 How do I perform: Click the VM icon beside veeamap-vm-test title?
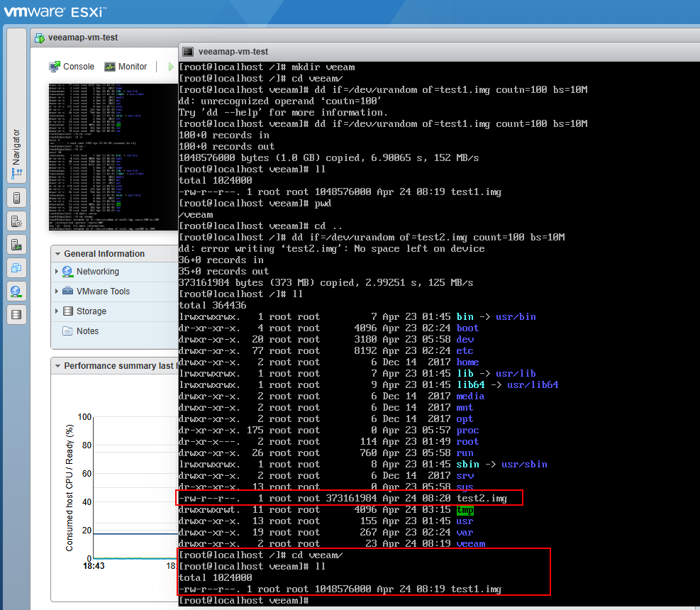tap(40, 38)
